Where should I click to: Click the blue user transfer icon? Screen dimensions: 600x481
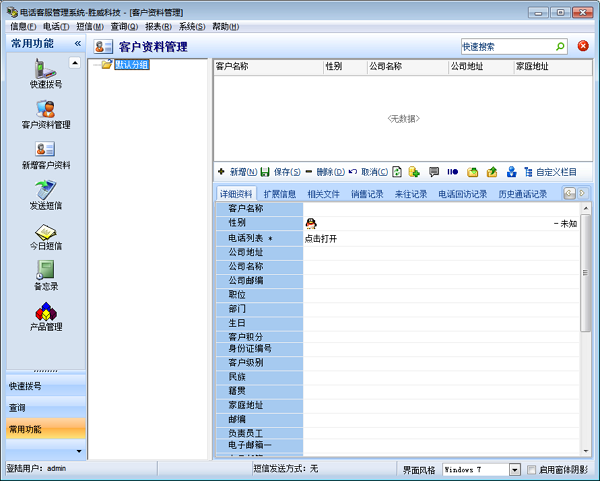click(x=512, y=172)
